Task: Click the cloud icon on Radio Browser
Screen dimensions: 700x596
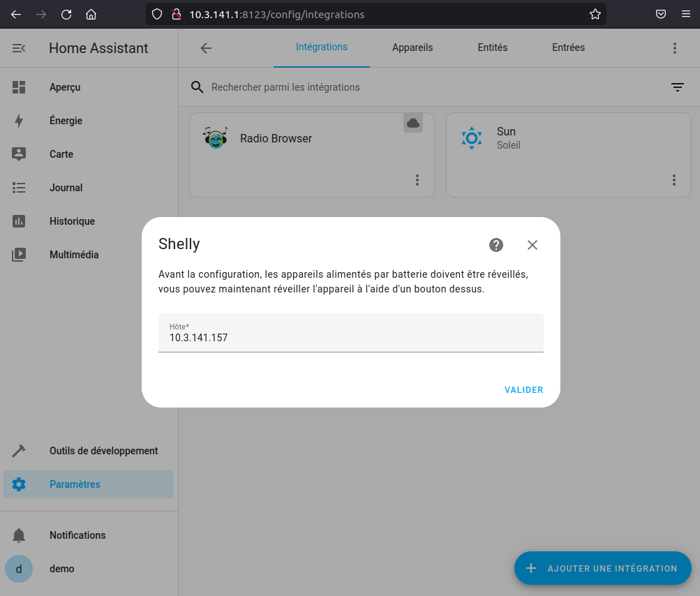Action: pyautogui.click(x=412, y=123)
